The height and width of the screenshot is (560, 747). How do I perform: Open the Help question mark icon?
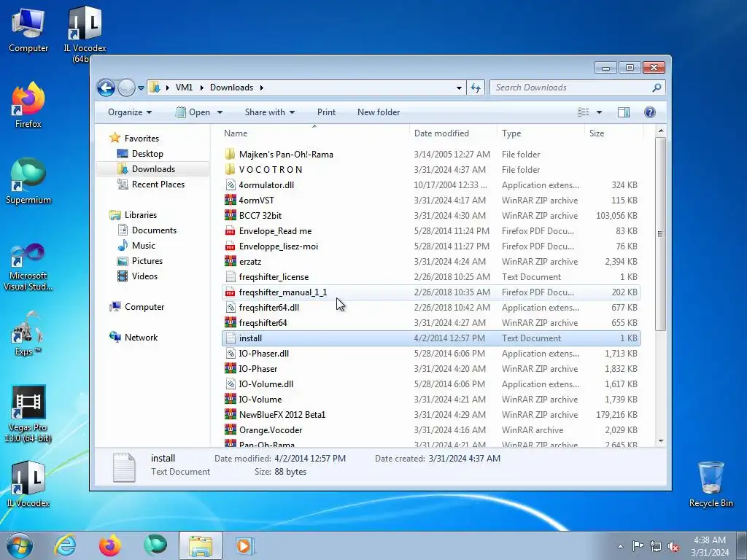coord(649,112)
